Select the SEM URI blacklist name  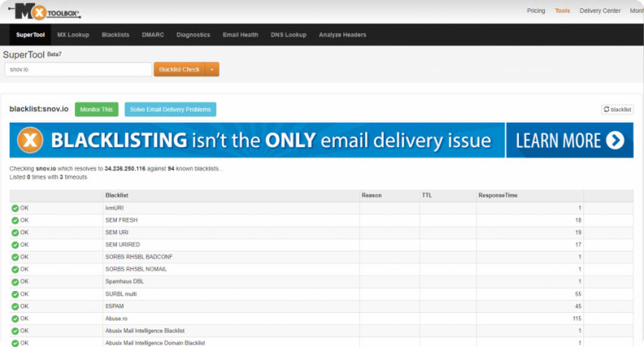click(x=117, y=233)
